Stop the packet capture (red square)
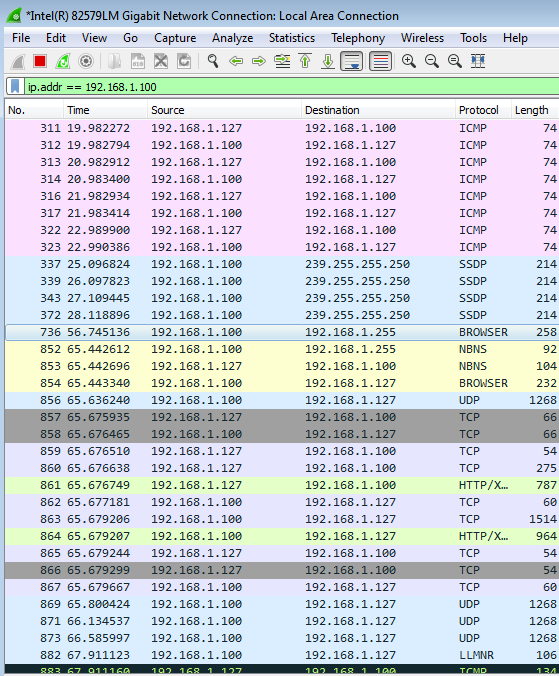This screenshot has height=676, width=559. pos(40,61)
